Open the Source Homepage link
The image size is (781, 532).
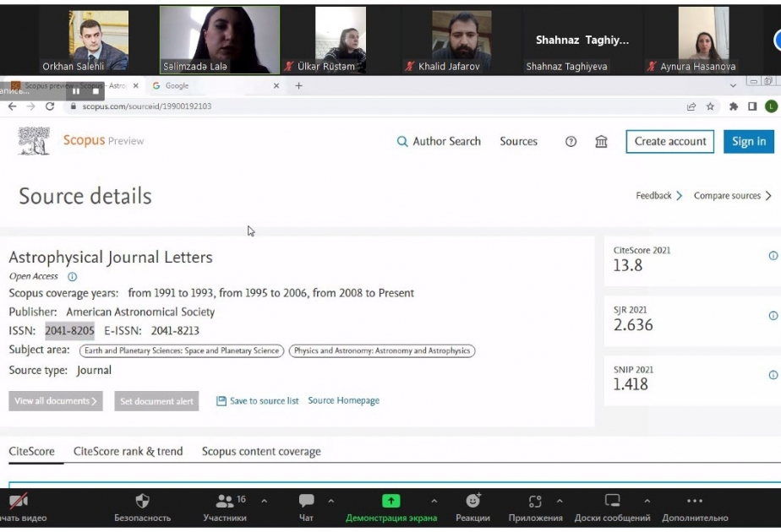click(x=343, y=400)
